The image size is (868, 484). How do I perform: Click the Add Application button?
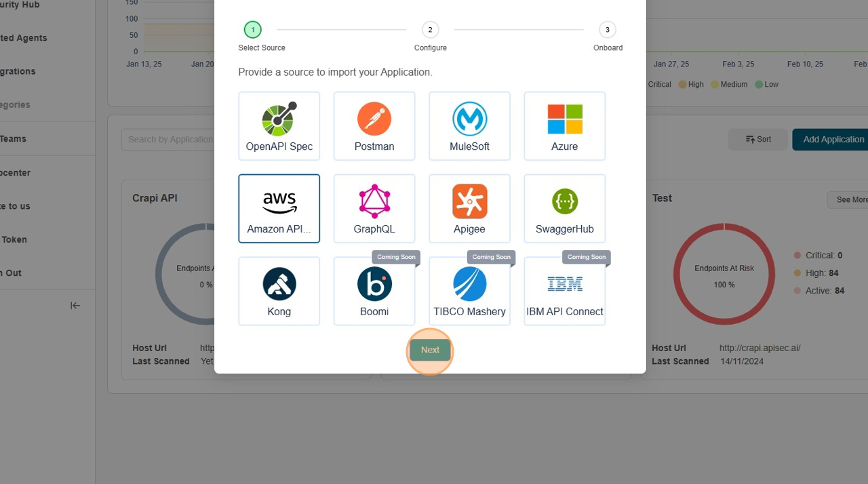click(833, 140)
